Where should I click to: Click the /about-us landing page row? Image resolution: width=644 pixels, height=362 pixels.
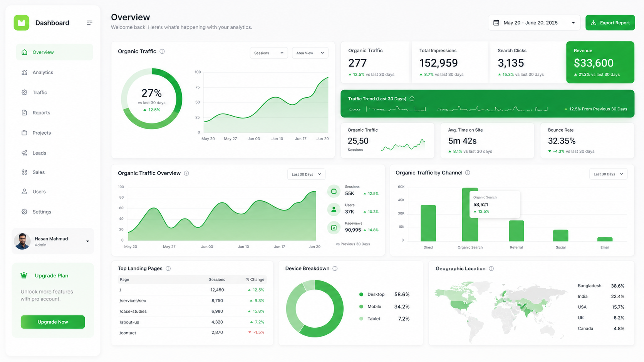tap(192, 322)
